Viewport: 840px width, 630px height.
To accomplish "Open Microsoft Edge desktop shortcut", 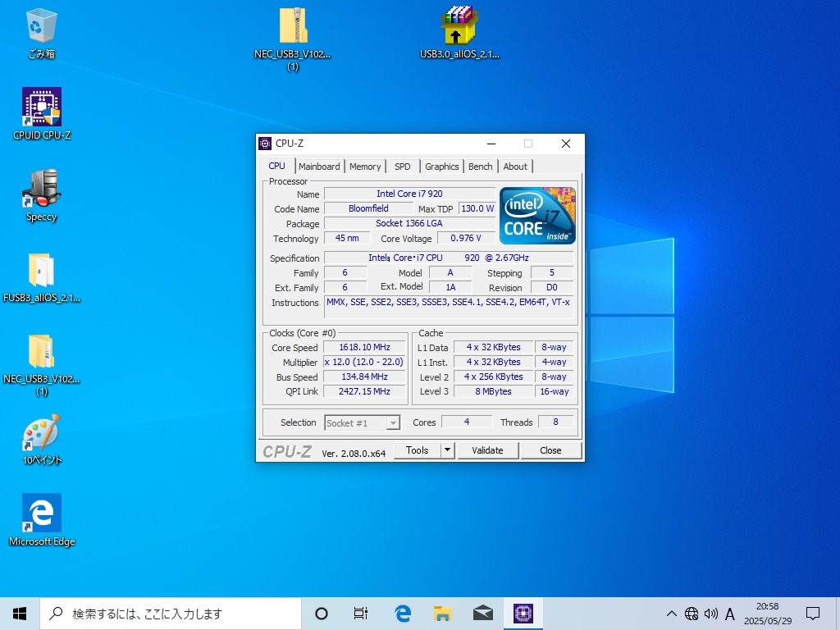I will 42,519.
